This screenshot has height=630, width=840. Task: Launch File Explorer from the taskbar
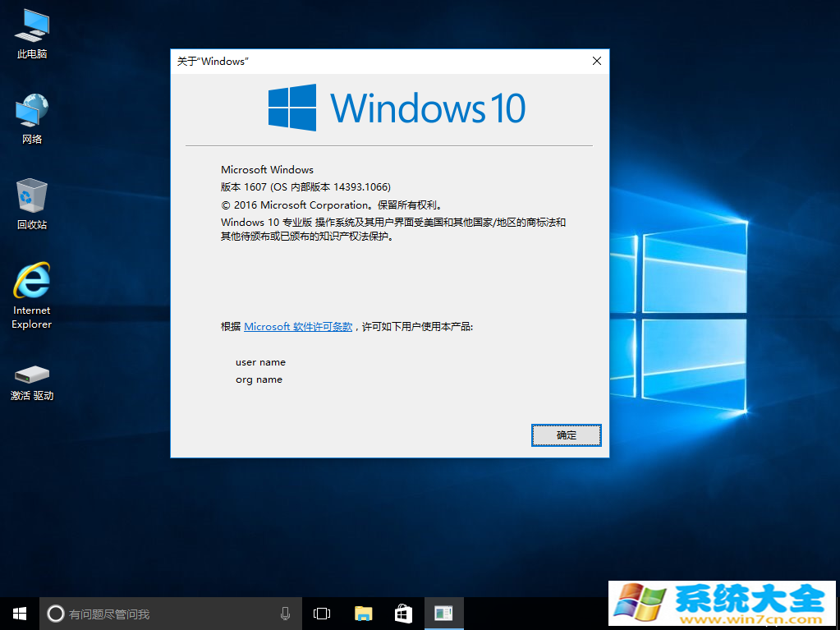coord(363,614)
